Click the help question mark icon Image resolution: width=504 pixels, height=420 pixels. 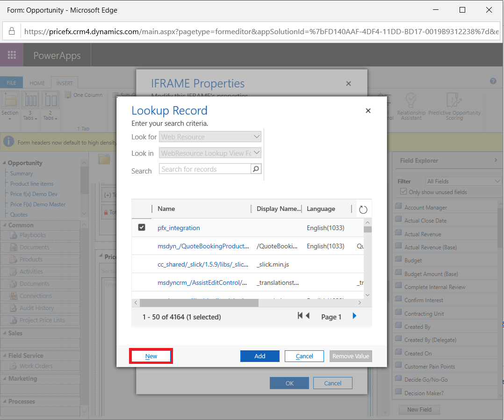click(x=493, y=81)
